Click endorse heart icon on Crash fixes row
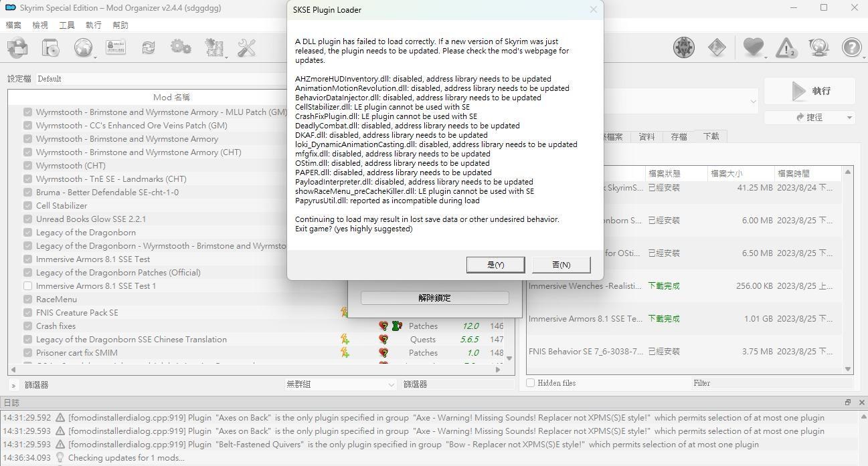The image size is (868, 466). pos(383,326)
